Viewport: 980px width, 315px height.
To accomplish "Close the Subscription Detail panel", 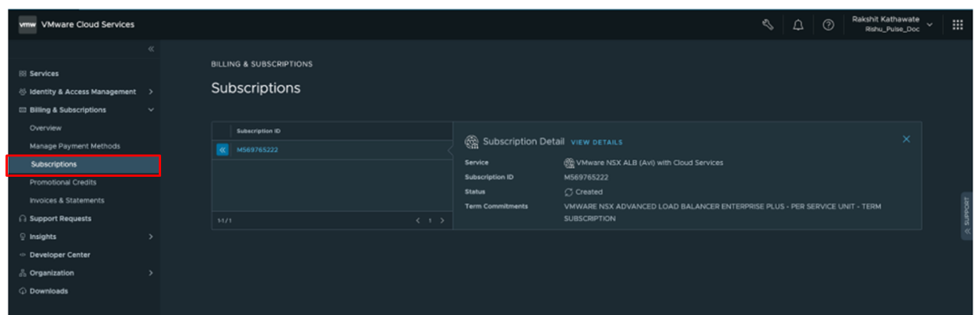I will (x=906, y=139).
